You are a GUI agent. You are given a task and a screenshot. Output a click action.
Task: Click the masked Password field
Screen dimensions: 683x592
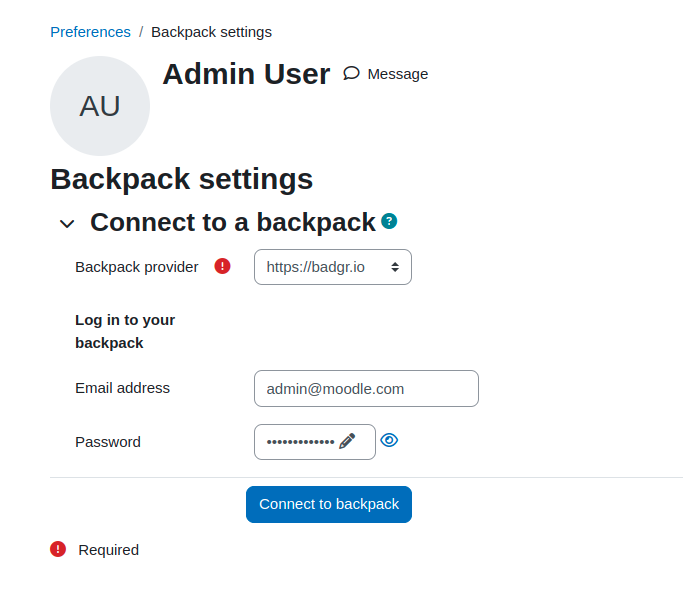coord(315,442)
